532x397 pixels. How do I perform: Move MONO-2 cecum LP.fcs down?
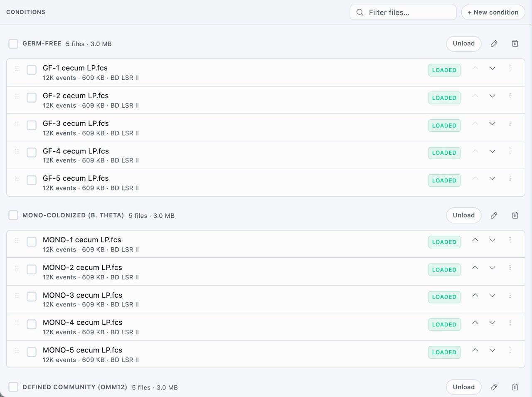tap(493, 268)
